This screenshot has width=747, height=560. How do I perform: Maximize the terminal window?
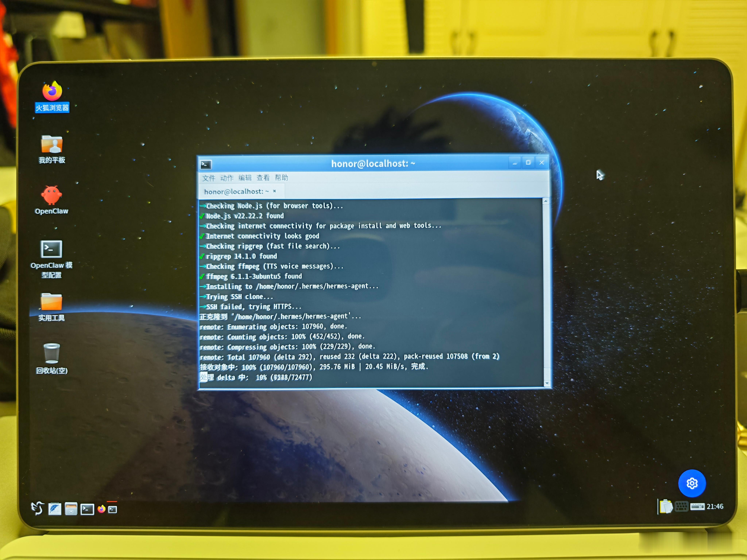[528, 163]
